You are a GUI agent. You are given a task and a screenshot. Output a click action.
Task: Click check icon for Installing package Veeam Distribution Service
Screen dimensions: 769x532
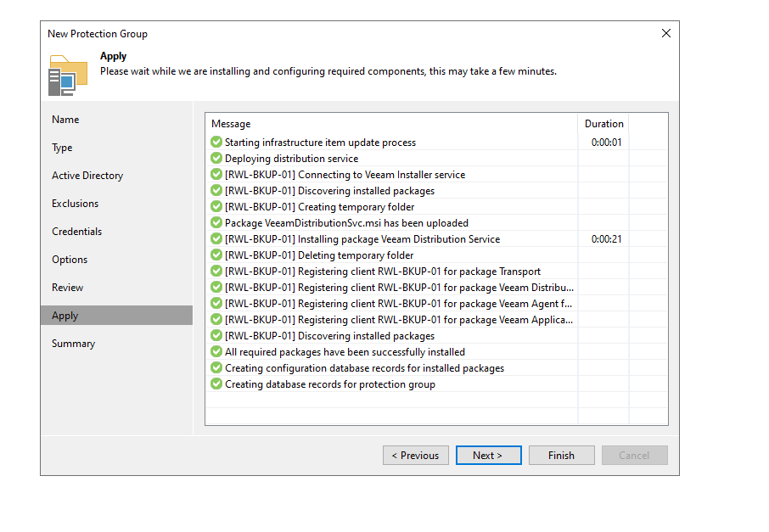coord(216,238)
